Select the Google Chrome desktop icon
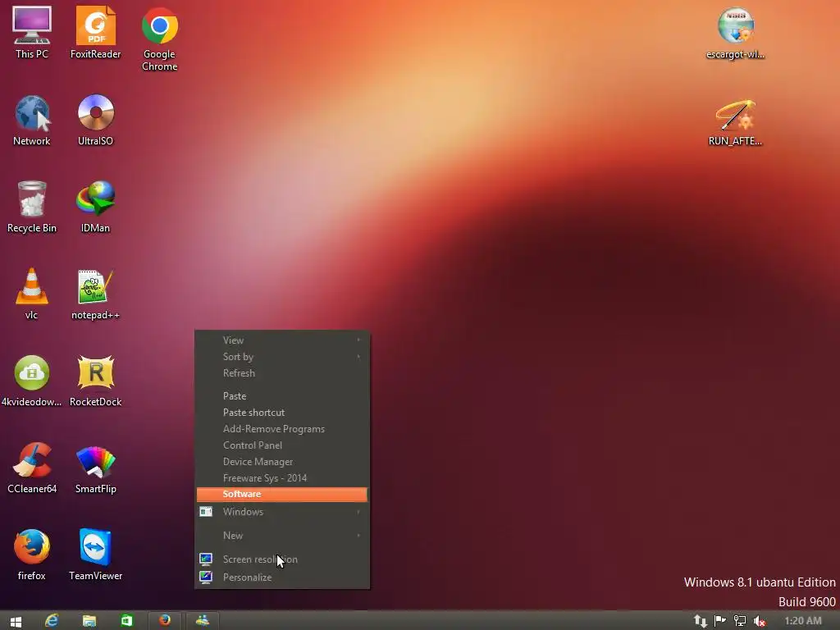The height and width of the screenshot is (630, 840). (x=160, y=39)
